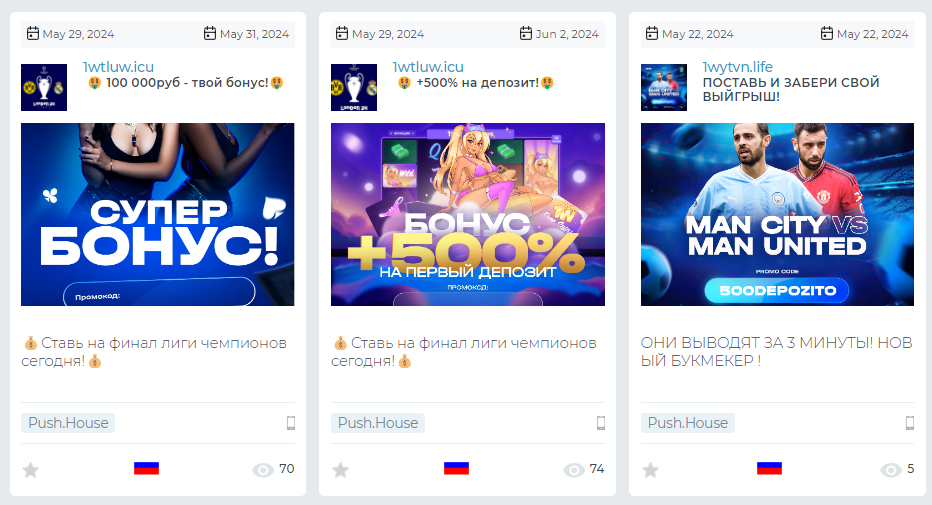
Task: Open the БОНУС +500% banner image
Action: point(468,214)
